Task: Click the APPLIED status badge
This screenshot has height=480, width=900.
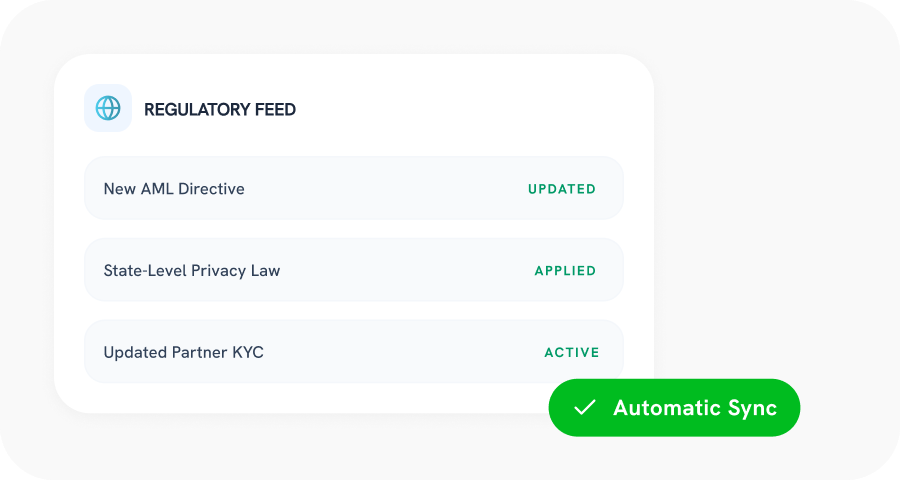Action: click(565, 271)
